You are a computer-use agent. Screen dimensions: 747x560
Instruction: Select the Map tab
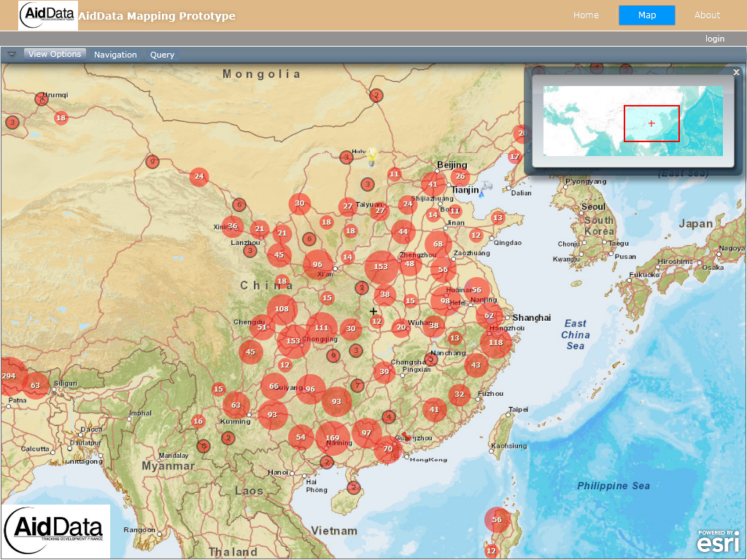647,15
